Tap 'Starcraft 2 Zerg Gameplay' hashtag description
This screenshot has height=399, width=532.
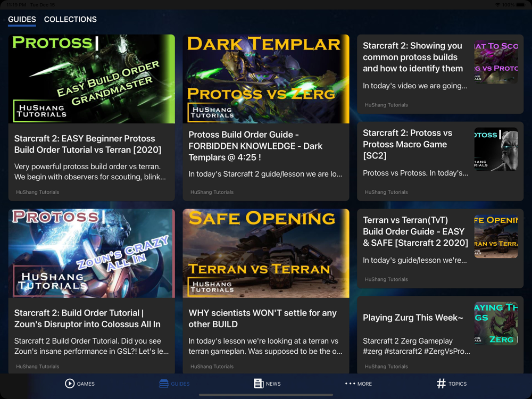coord(417,346)
